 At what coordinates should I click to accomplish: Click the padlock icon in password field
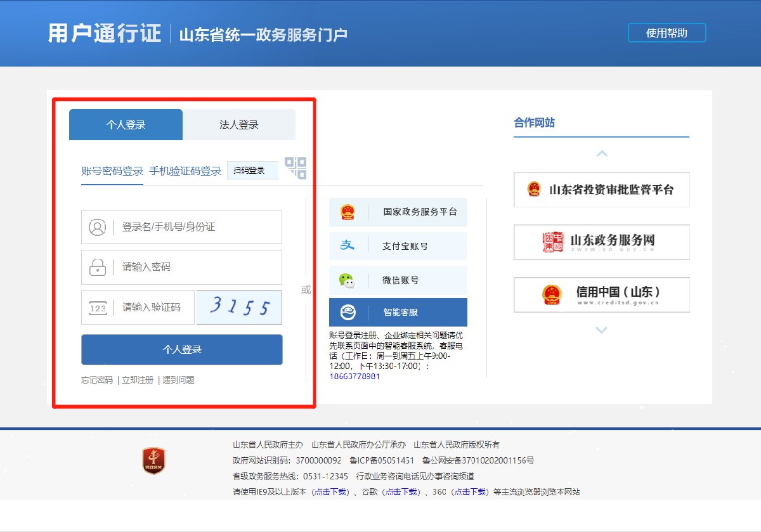[x=97, y=267]
